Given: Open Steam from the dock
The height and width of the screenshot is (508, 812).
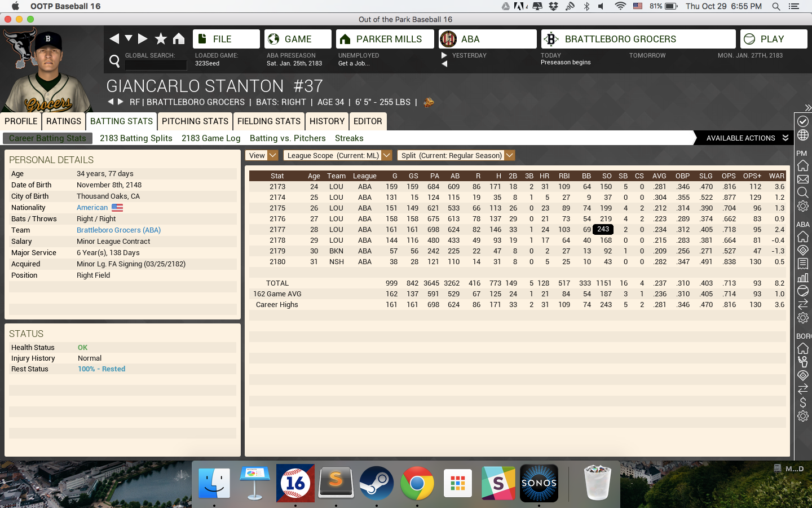Looking at the screenshot, I should (376, 483).
